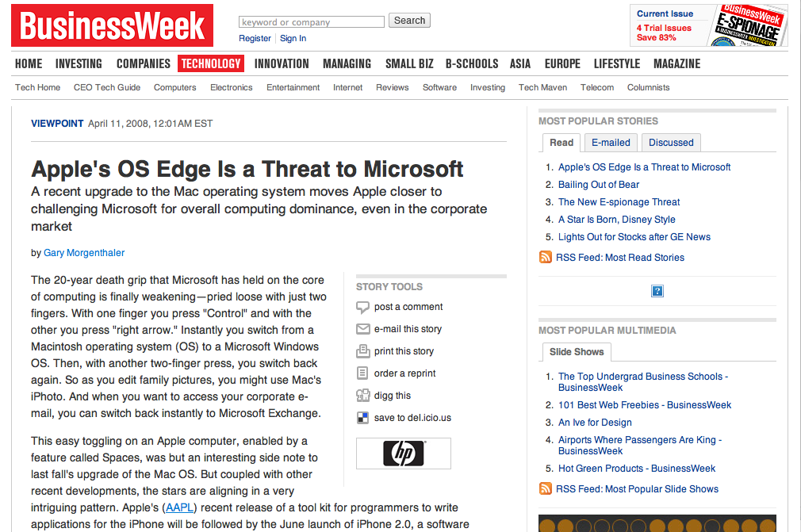The width and height of the screenshot is (801, 532).
Task: Open the Investing subsection under Technology
Action: point(488,87)
